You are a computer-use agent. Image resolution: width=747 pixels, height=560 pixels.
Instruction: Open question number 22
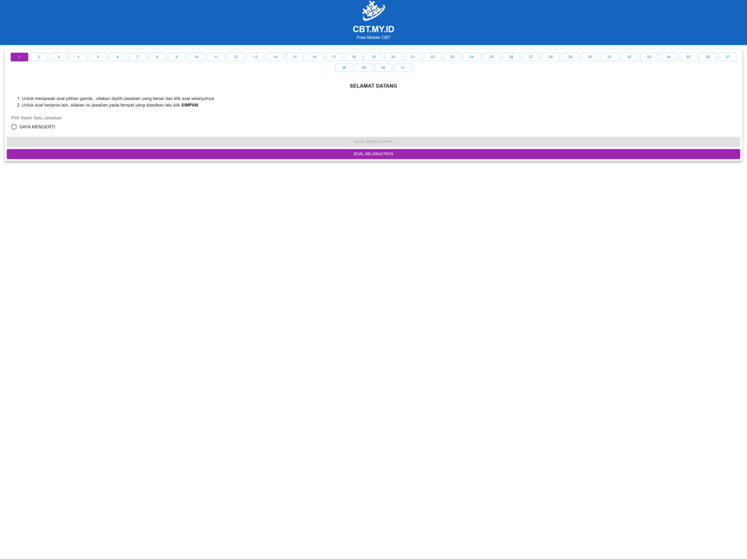click(x=433, y=57)
